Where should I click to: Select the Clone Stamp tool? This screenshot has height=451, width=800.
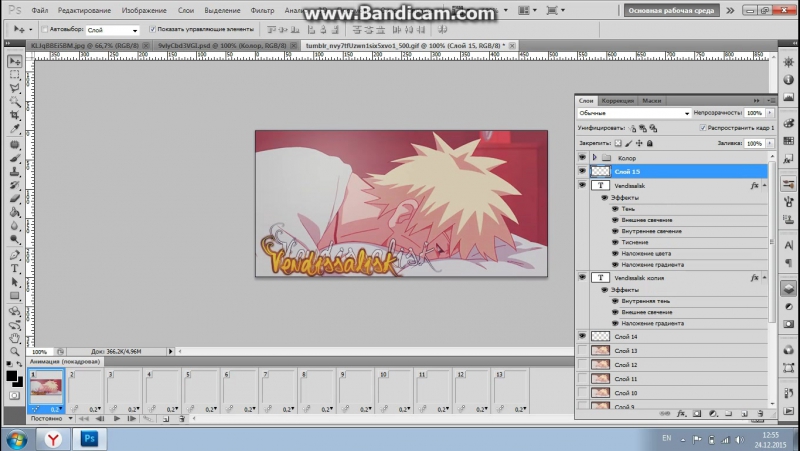14,172
